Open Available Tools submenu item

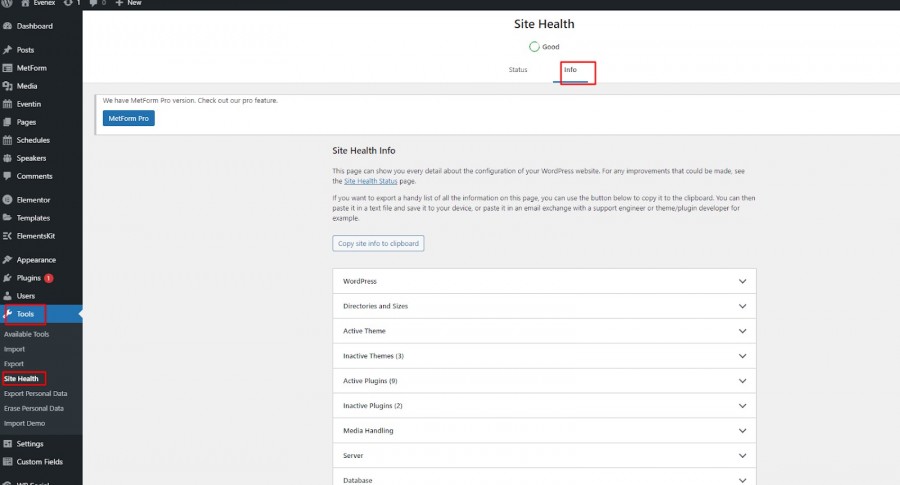[26, 334]
